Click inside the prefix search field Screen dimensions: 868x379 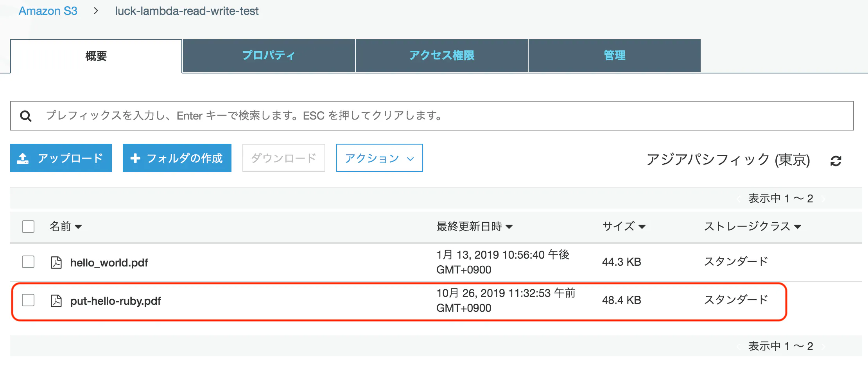point(235,115)
